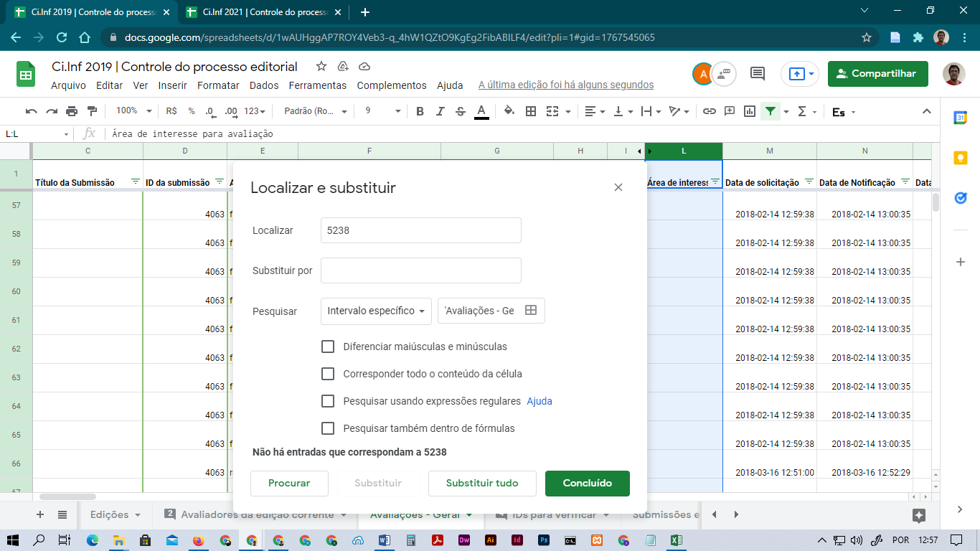Toggle filter on 'Data de Notificação' header
Image resolution: width=980 pixels, height=551 pixels.
point(905,182)
